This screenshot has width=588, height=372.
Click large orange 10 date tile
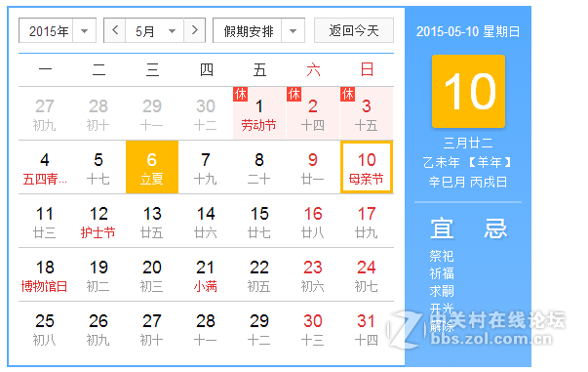point(468,91)
